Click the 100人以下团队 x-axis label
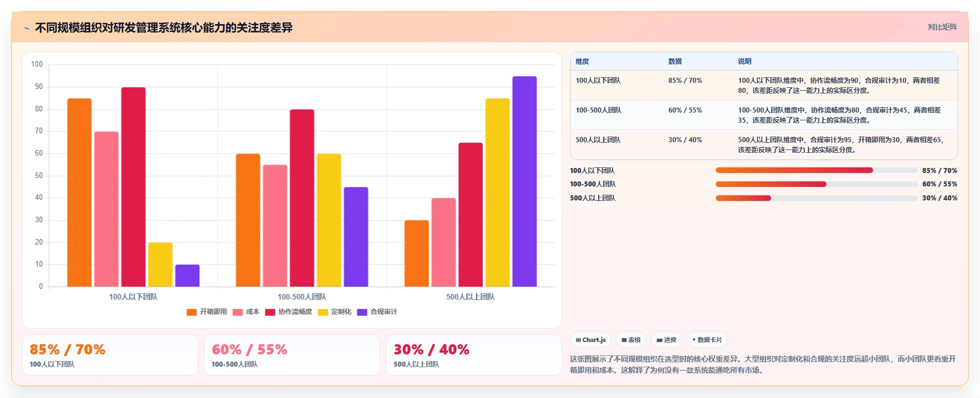Viewport: 980px width, 398px height. coord(133,297)
